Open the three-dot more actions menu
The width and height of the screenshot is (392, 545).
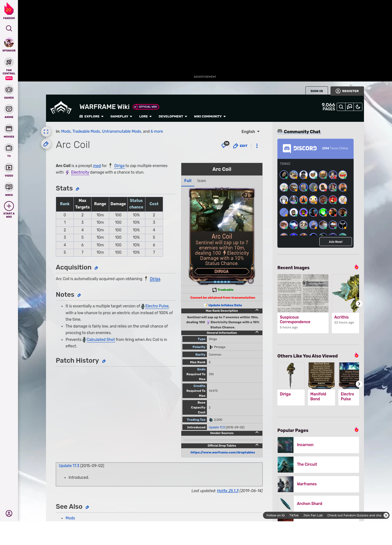(x=257, y=146)
